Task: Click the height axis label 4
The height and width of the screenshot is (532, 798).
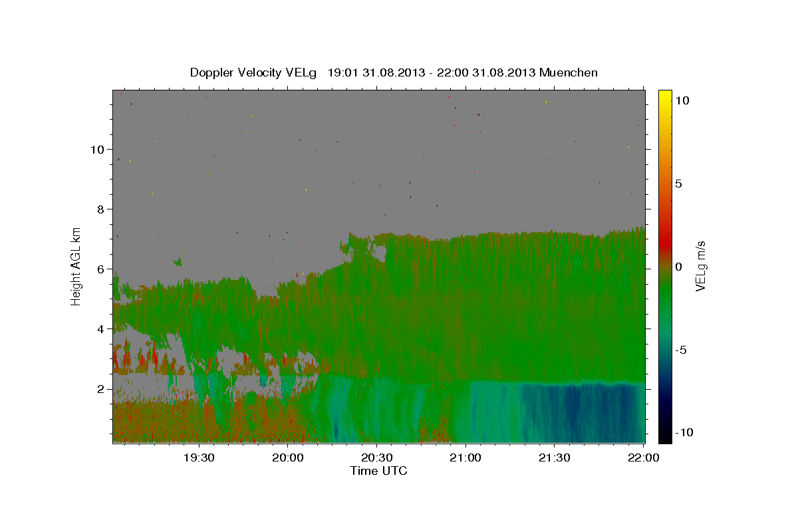Action: 100,329
